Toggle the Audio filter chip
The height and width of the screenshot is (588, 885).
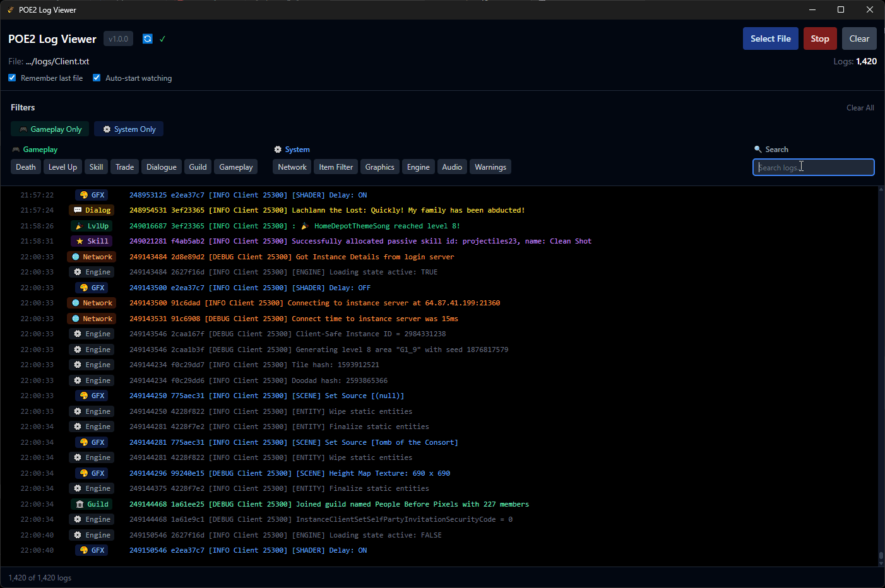pos(452,167)
